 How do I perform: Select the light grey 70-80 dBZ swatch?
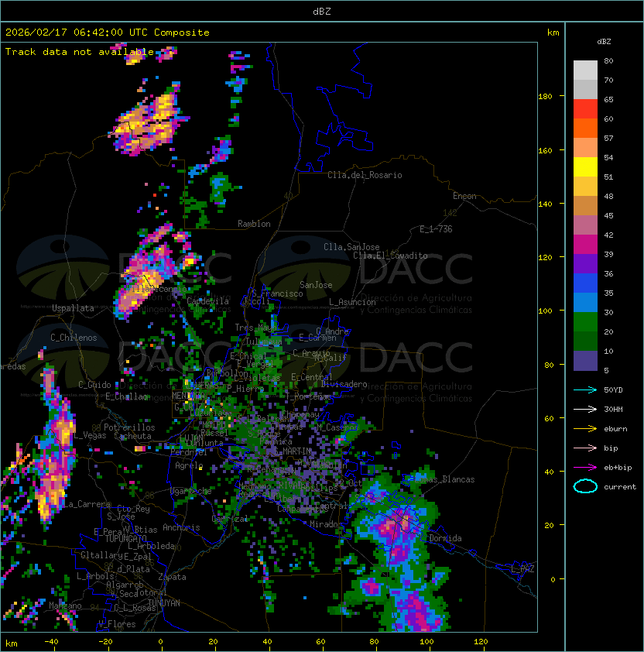tap(585, 70)
